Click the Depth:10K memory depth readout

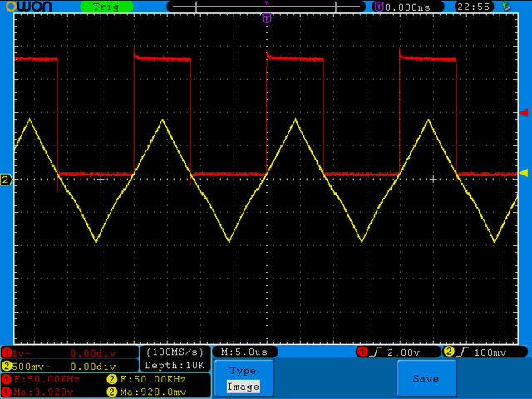coord(175,366)
